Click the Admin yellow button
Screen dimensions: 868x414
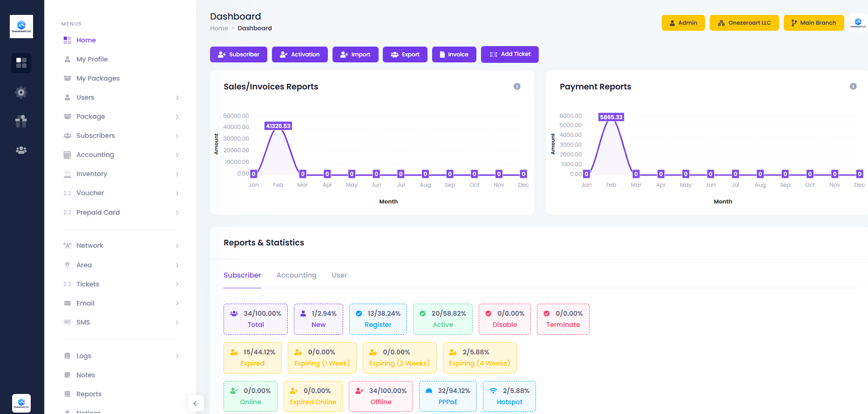(683, 23)
